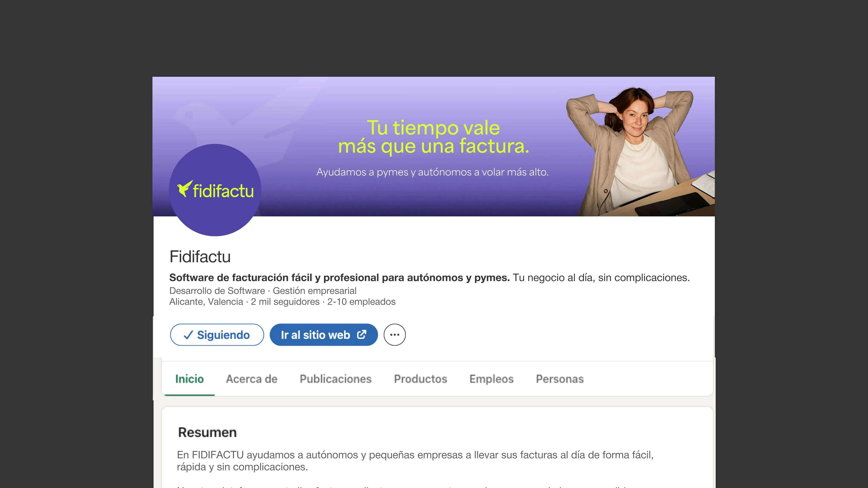Select the Inicio tab
Image resolution: width=868 pixels, height=488 pixels.
(x=189, y=379)
